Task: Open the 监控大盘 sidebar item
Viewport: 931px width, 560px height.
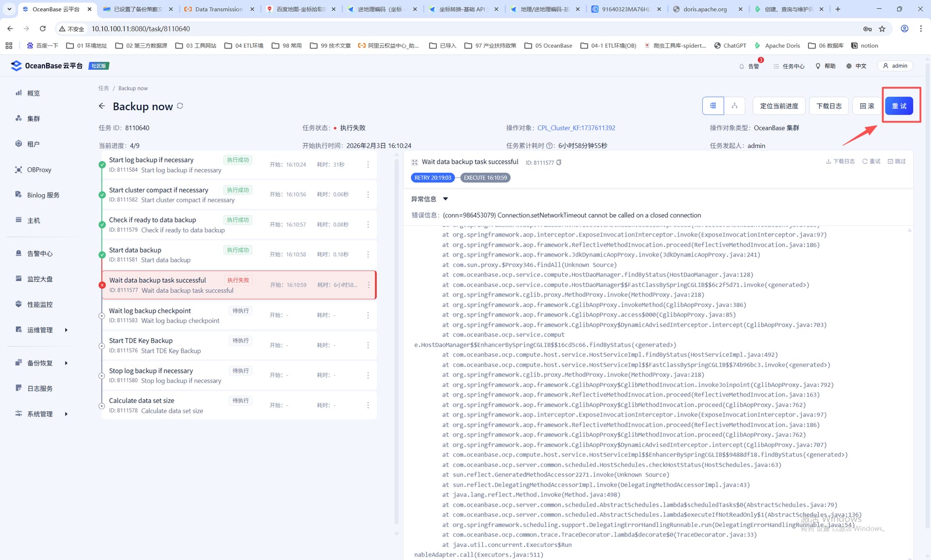Action: (40, 279)
